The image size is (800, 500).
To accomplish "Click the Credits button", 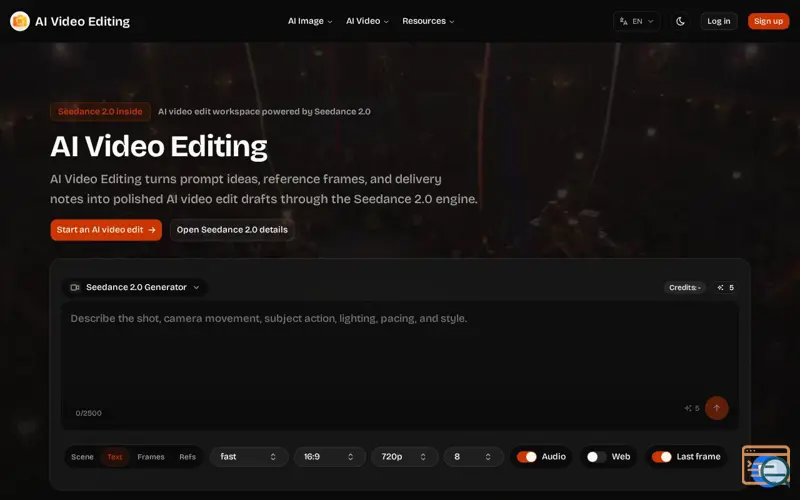I will pyautogui.click(x=685, y=288).
